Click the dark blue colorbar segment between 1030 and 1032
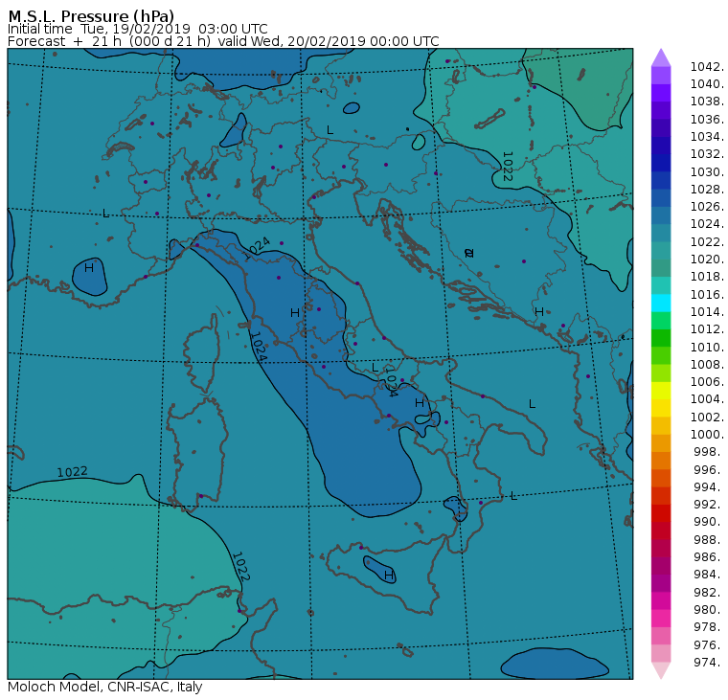 tap(661, 164)
